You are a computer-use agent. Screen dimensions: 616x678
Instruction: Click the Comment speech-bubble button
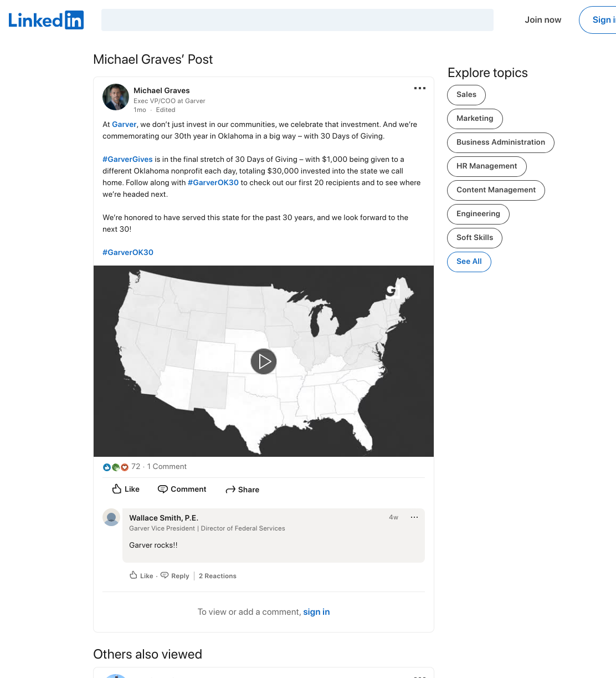click(x=182, y=489)
